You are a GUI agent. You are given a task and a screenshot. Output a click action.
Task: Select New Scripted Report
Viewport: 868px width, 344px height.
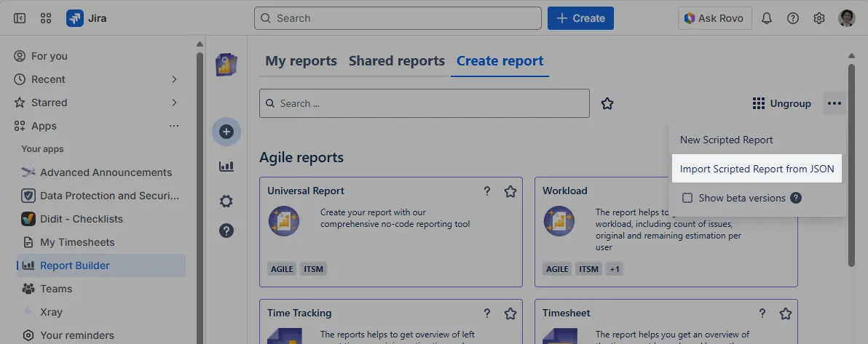(x=726, y=140)
